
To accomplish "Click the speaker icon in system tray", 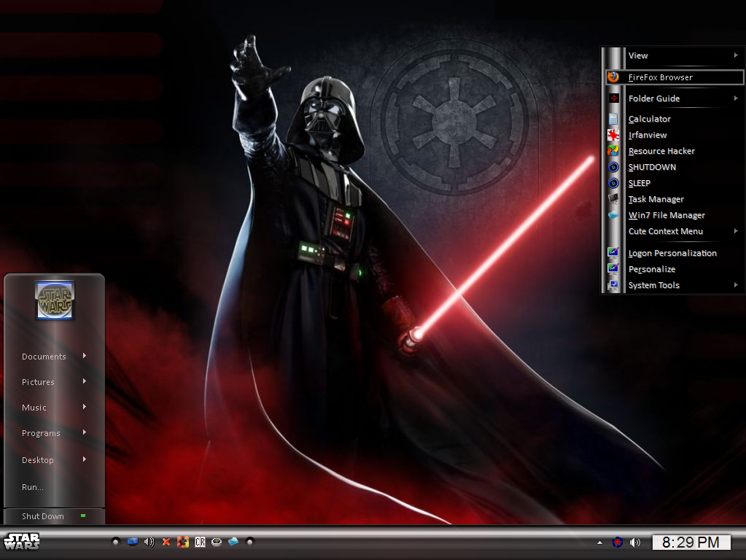I will coord(635,542).
